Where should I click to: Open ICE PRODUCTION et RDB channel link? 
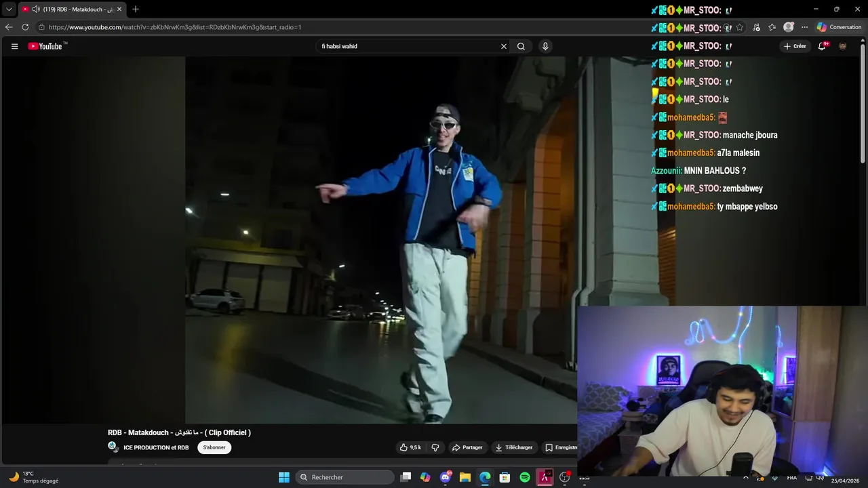point(156,447)
